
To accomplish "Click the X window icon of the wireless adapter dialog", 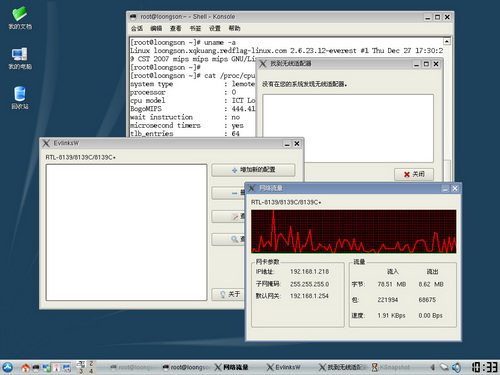I will (263, 64).
